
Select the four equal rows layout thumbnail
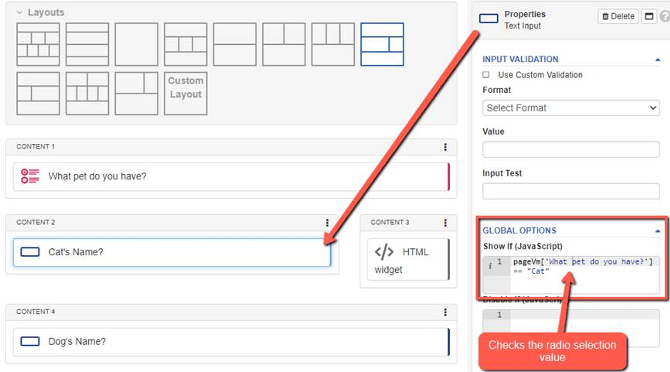click(87, 44)
